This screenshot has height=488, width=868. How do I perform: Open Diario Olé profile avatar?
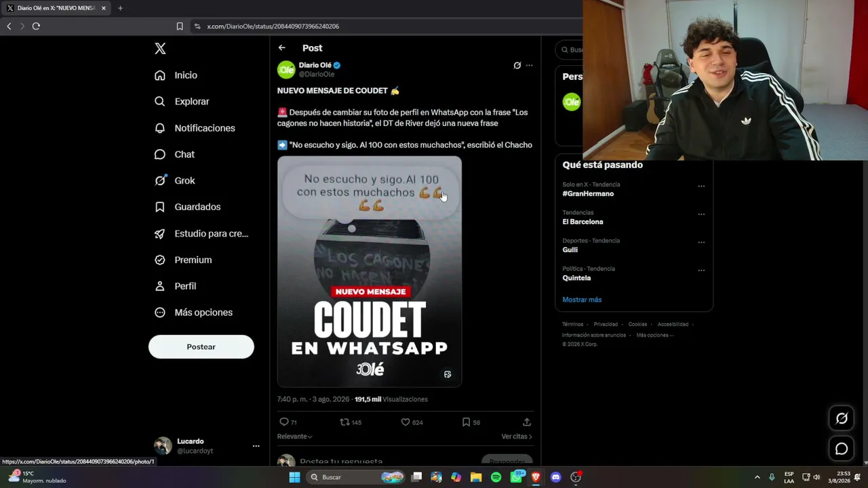pyautogui.click(x=286, y=70)
